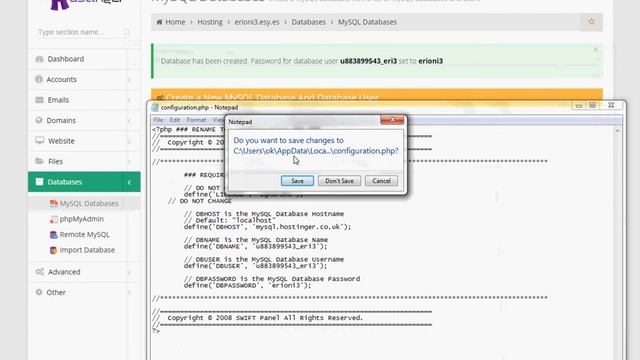Click the Accounts sidebar icon
This screenshot has width=640, height=360.
pyautogui.click(x=39, y=79)
